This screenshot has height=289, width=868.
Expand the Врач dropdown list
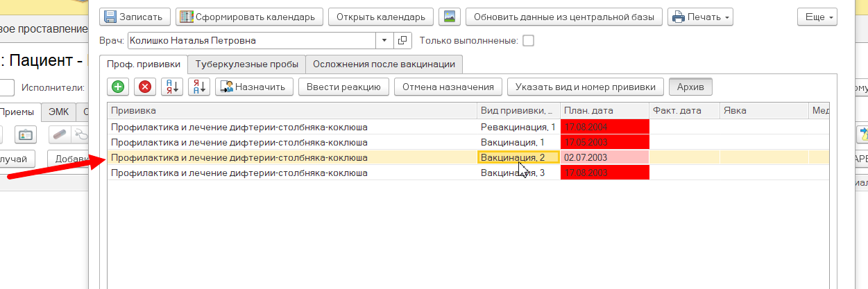coord(386,41)
